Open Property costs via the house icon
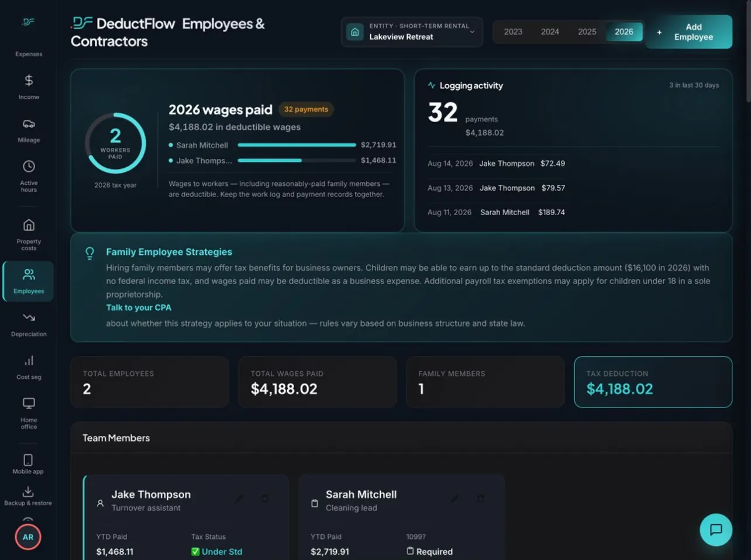751x560 pixels. point(29,225)
